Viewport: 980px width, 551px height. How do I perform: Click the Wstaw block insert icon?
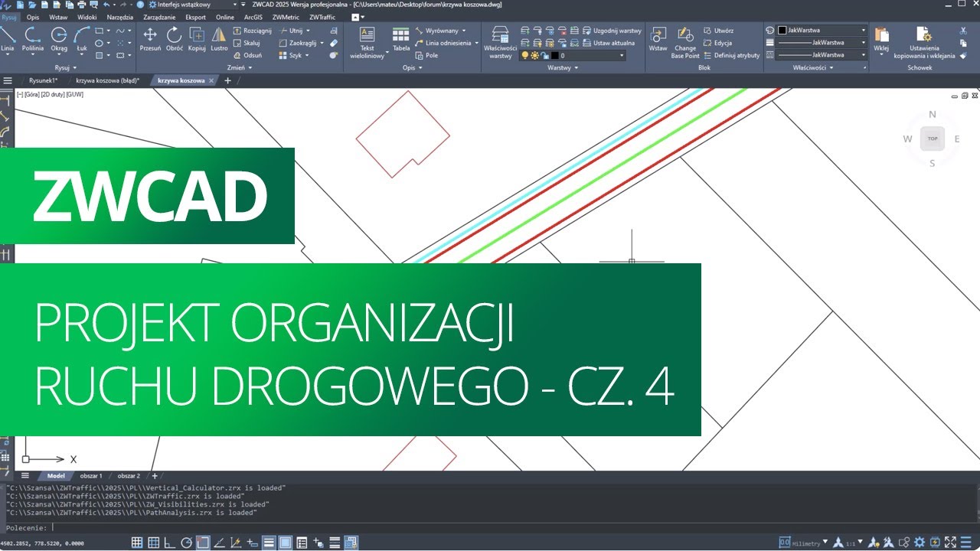(x=658, y=39)
